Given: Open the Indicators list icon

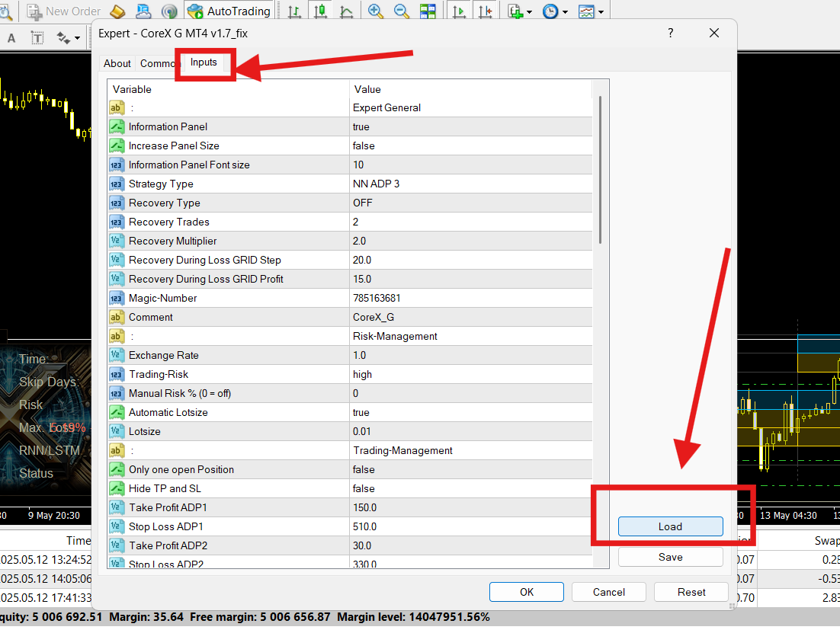Looking at the screenshot, I should tap(515, 11).
